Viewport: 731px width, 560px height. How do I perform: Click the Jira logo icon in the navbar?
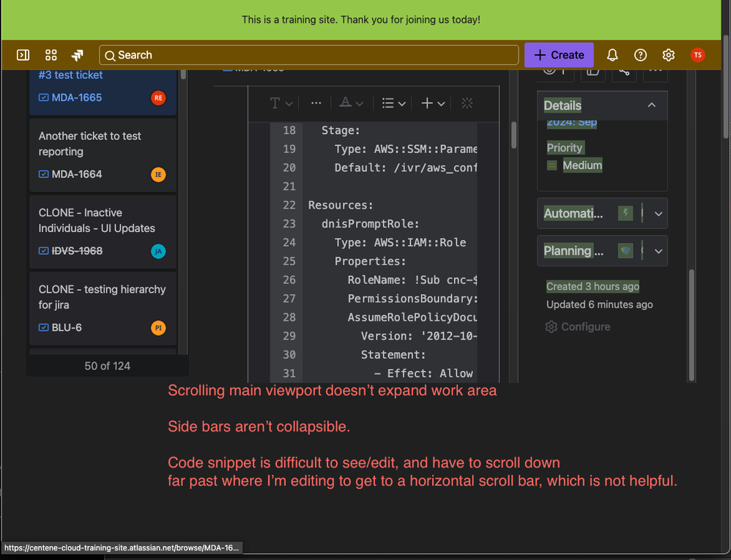pyautogui.click(x=78, y=54)
